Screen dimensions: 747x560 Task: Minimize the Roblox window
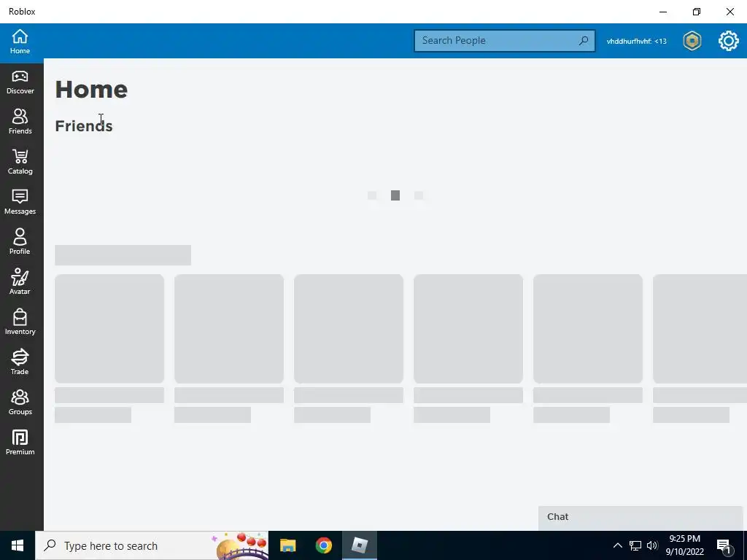point(663,12)
